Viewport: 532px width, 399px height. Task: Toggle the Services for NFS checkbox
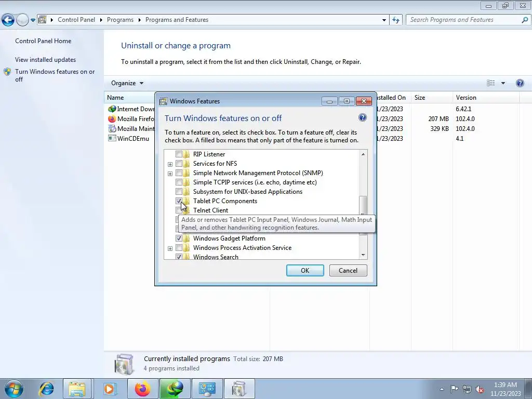tap(179, 164)
